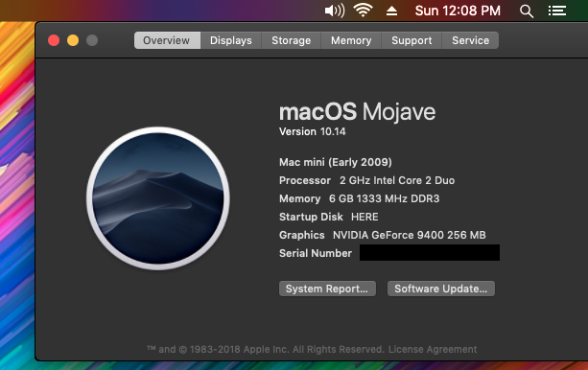Click the macOS Mojave title
Image resolution: width=588 pixels, height=370 pixels.
358,112
